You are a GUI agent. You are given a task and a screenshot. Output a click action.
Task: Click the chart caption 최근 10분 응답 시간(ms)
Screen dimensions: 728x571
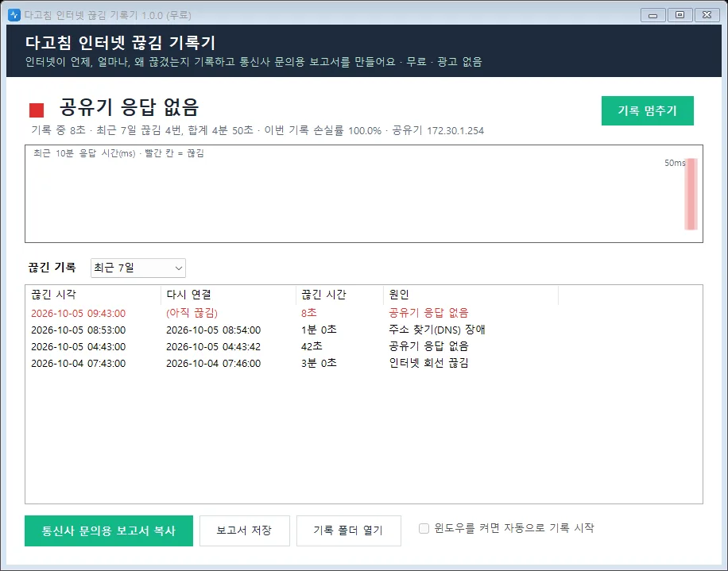click(x=84, y=153)
